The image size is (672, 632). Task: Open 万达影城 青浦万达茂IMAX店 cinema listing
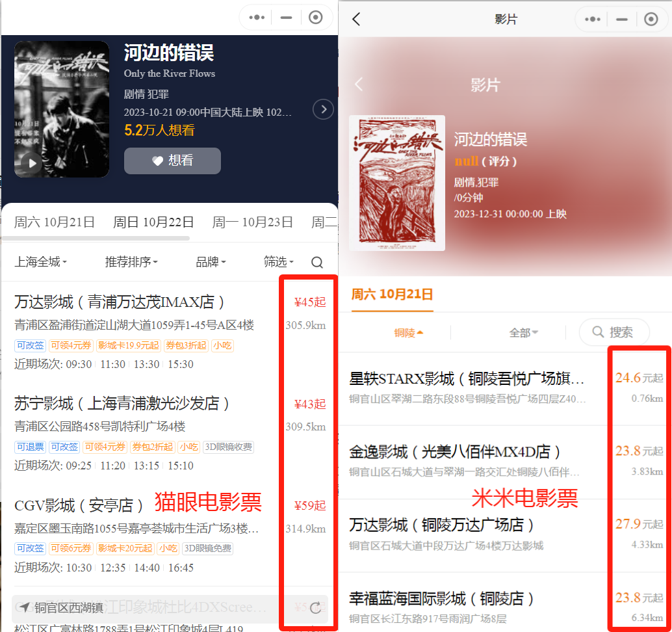coord(120,302)
